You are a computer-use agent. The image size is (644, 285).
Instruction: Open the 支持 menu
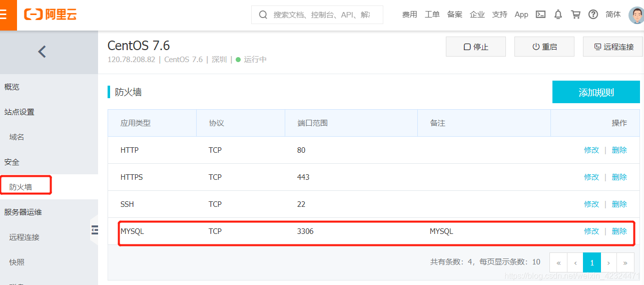point(499,15)
